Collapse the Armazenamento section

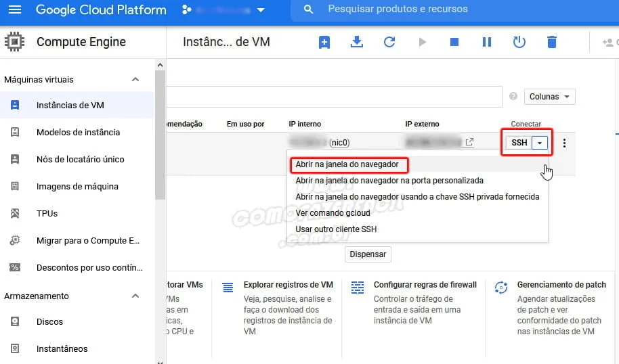click(135, 296)
